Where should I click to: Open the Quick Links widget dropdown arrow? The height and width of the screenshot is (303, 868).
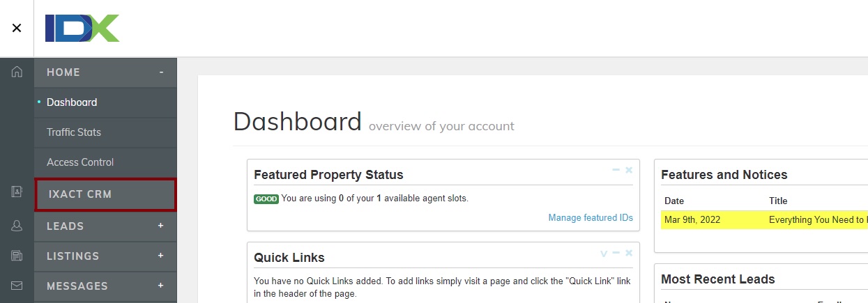(604, 253)
